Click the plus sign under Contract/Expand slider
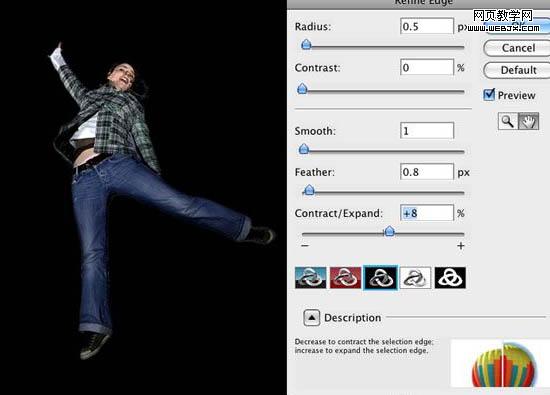The width and height of the screenshot is (550, 395). click(461, 246)
